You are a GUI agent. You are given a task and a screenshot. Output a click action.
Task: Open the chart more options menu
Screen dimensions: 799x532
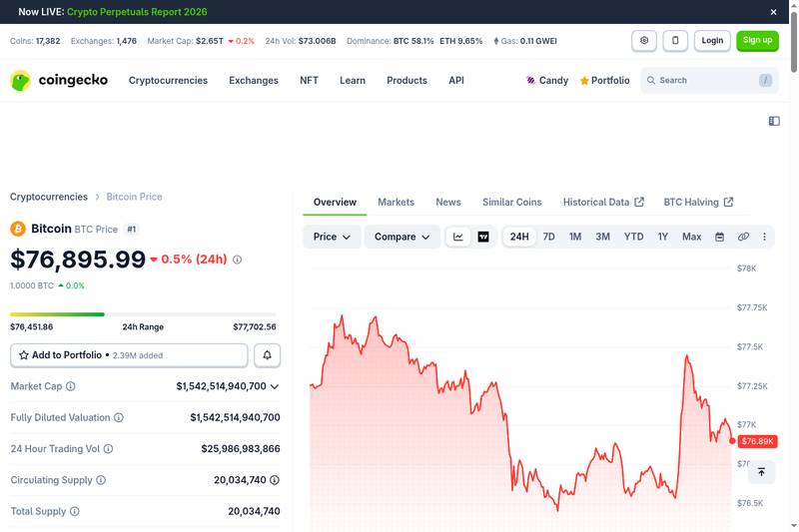tap(764, 237)
